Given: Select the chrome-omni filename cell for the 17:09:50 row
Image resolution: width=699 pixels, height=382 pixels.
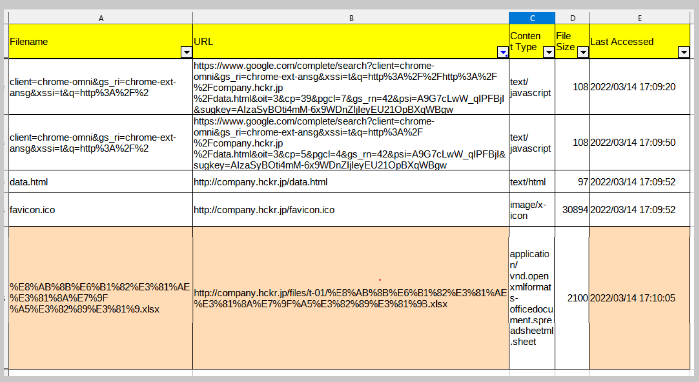Looking at the screenshot, I should pyautogui.click(x=101, y=143).
